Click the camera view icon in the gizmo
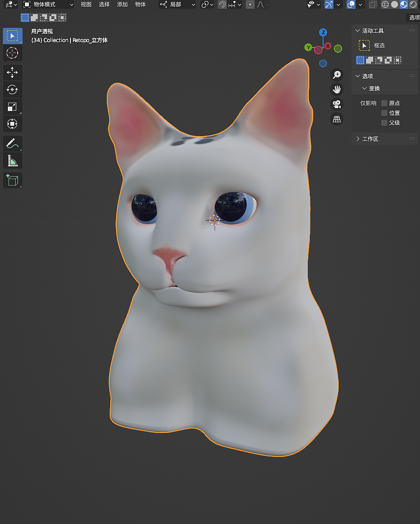This screenshot has width=420, height=524. pyautogui.click(x=337, y=104)
